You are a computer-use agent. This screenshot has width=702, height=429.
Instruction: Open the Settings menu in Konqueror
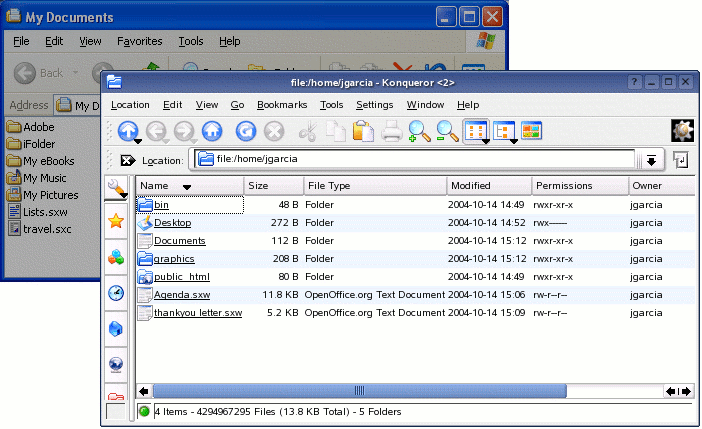pos(374,104)
